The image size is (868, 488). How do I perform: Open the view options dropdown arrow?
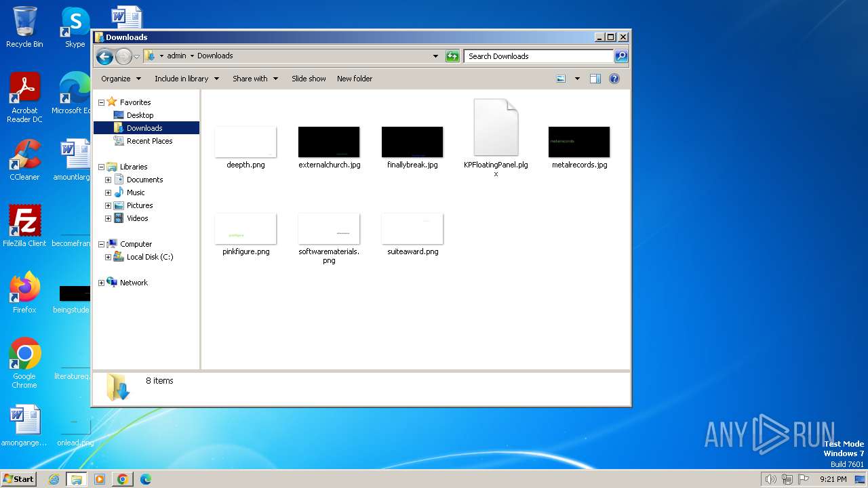[577, 79]
